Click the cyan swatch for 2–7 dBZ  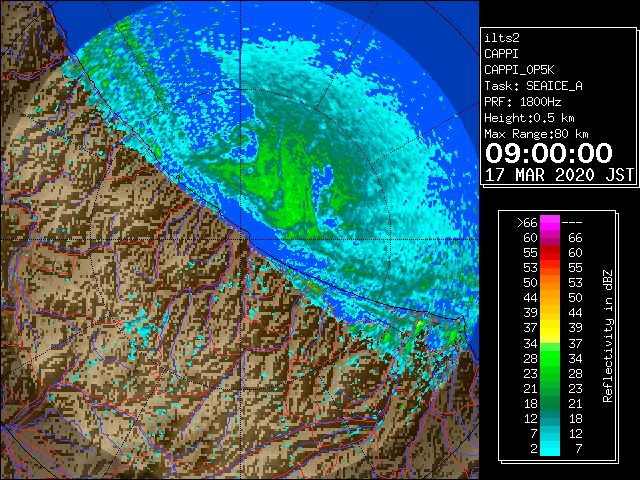pos(550,448)
